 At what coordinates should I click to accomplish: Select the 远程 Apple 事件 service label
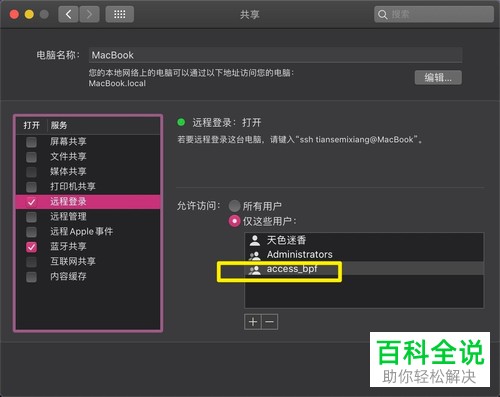coord(82,232)
